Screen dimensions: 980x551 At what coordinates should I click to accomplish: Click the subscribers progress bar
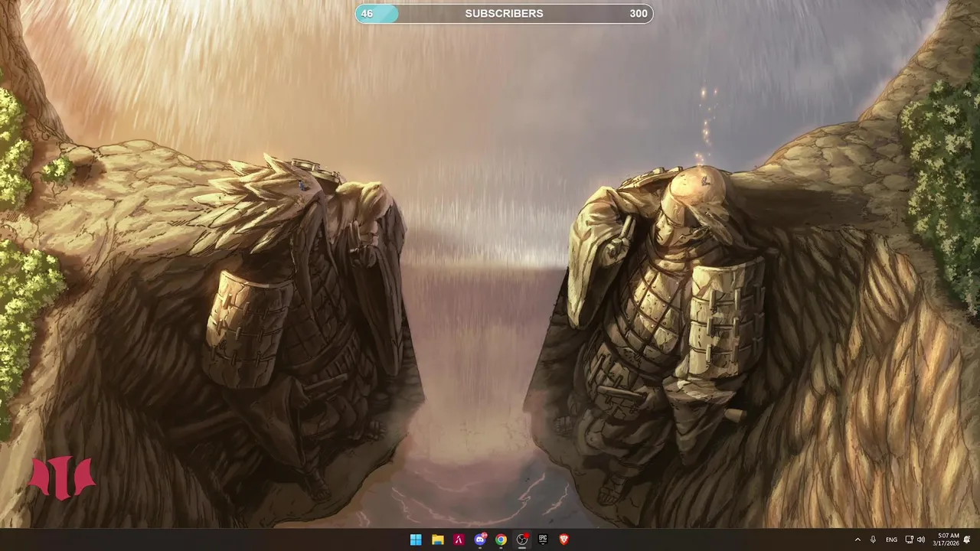(504, 13)
